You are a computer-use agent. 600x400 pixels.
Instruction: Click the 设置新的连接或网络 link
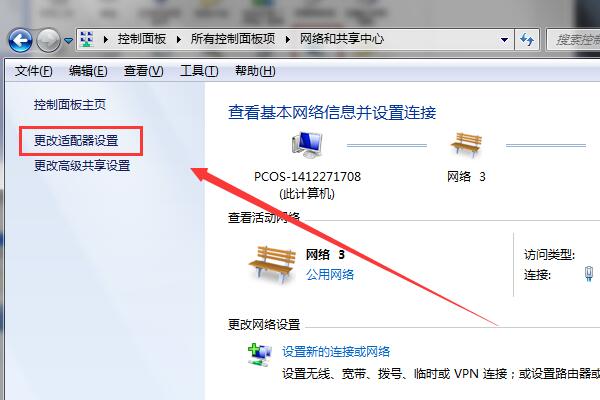tap(336, 351)
